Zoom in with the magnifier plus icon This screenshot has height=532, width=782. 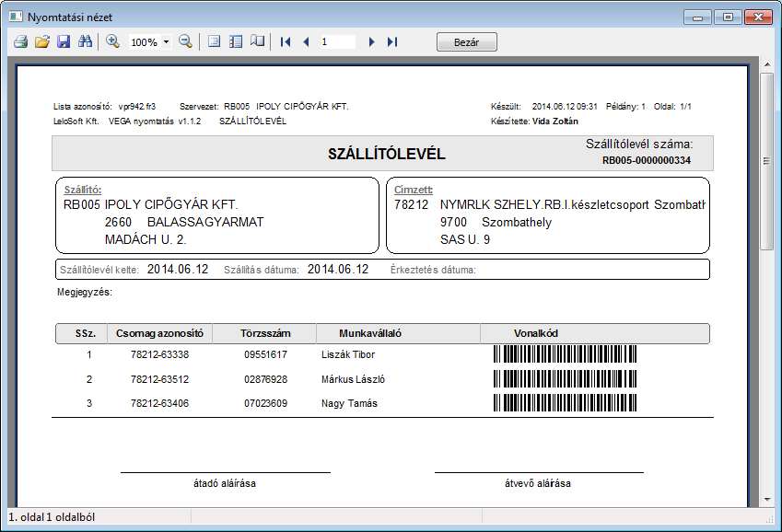click(x=112, y=42)
